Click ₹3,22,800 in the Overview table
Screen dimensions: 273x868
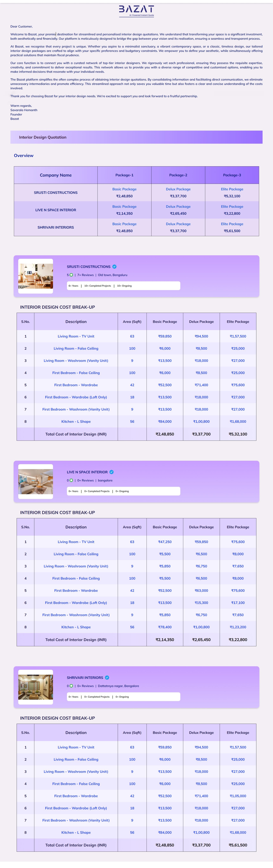point(232,214)
